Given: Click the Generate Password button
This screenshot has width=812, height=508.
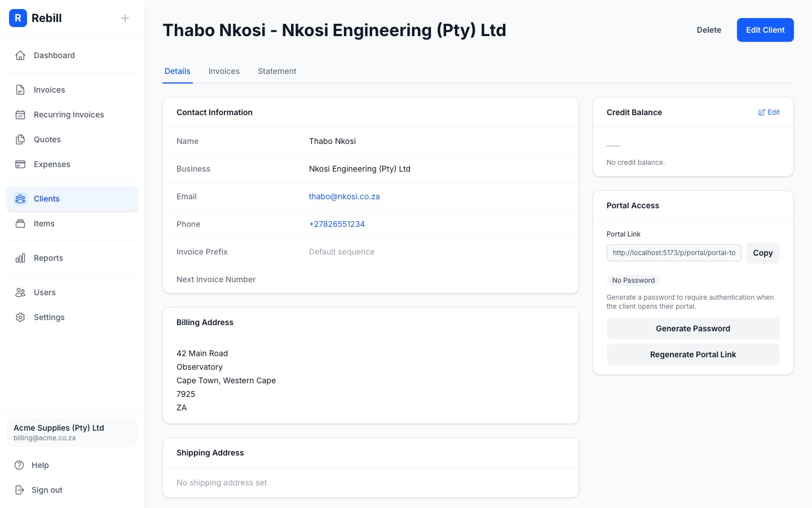Looking at the screenshot, I should tap(692, 329).
